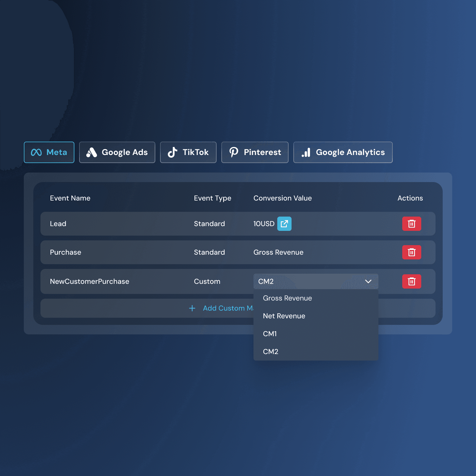Click the Purchase event name
This screenshot has height=476, width=476.
pyautogui.click(x=65, y=252)
